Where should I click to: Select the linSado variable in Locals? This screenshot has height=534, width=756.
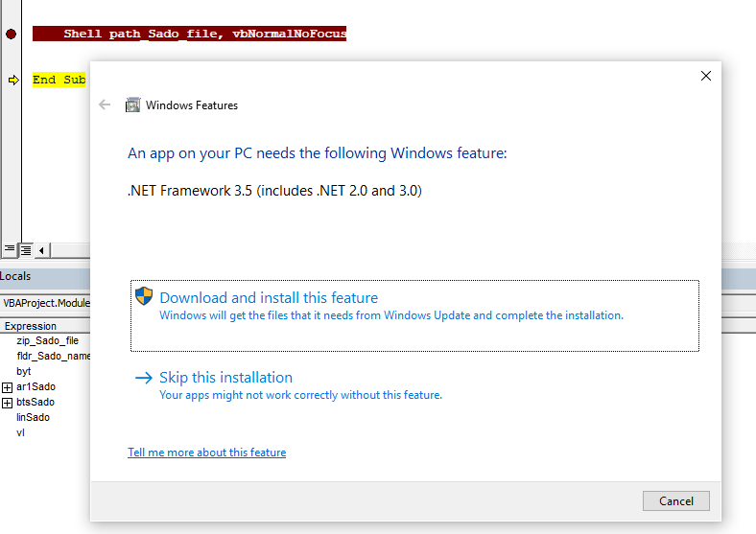(33, 417)
